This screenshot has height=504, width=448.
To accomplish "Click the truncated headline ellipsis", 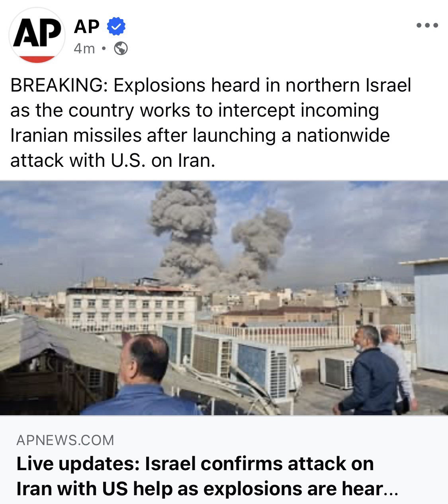I will (x=391, y=490).
